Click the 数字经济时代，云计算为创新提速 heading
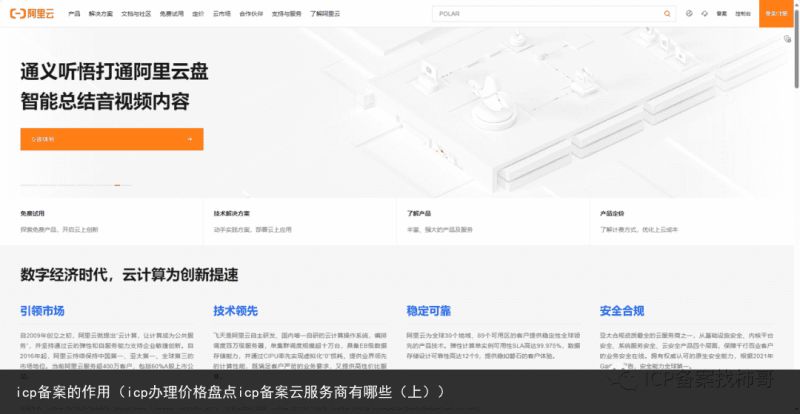 129,275
